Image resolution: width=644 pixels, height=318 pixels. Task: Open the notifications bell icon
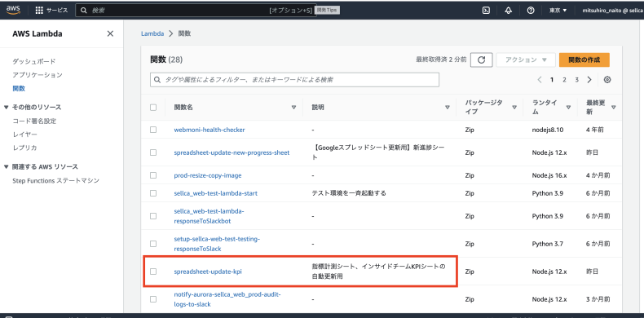(x=508, y=11)
